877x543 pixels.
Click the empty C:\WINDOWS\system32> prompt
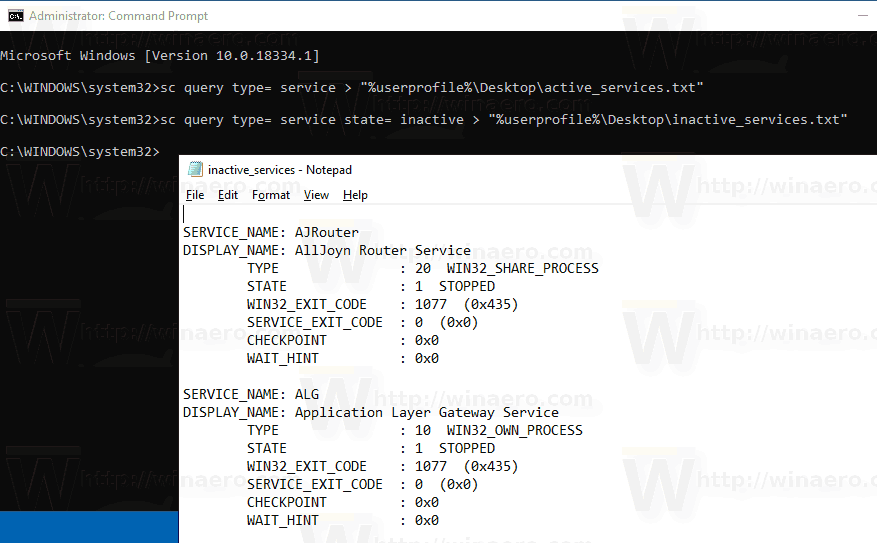click(x=80, y=152)
